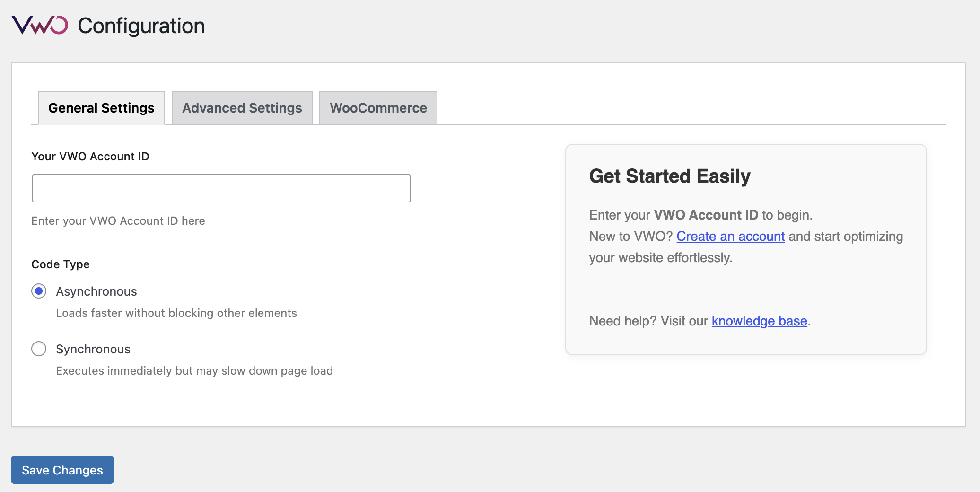Click the Your VWO Account ID label
This screenshot has height=492, width=980.
90,157
